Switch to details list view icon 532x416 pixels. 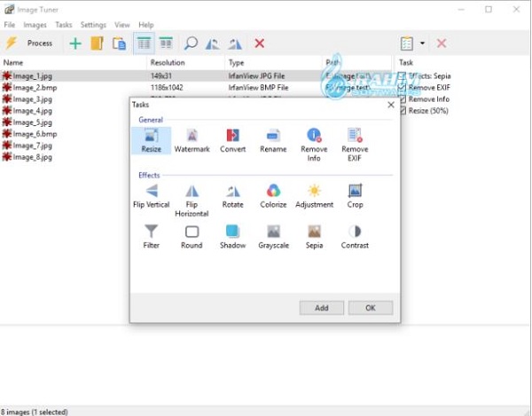(x=144, y=43)
